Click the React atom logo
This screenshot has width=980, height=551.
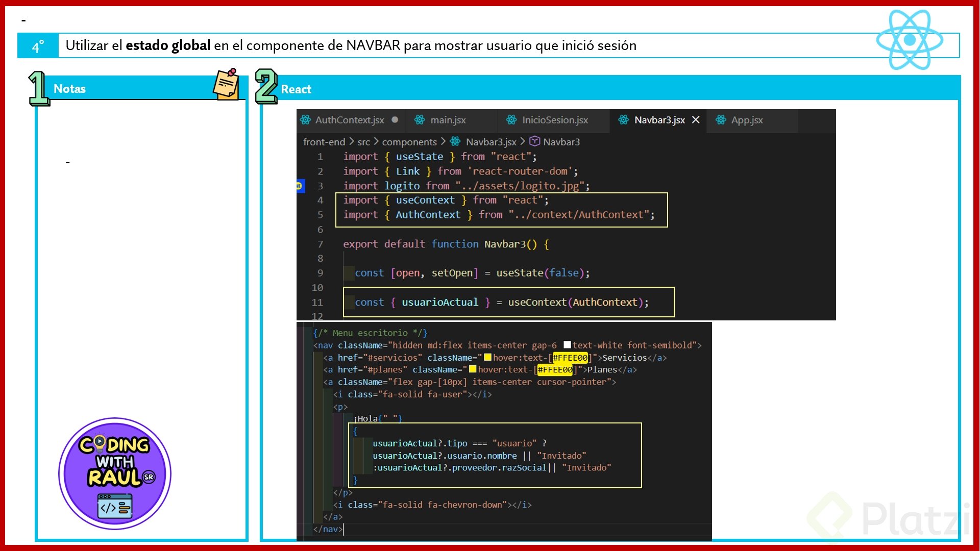point(909,40)
